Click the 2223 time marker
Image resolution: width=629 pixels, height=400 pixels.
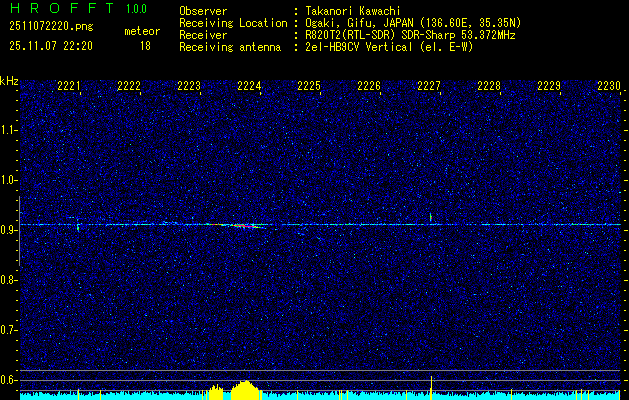(189, 85)
